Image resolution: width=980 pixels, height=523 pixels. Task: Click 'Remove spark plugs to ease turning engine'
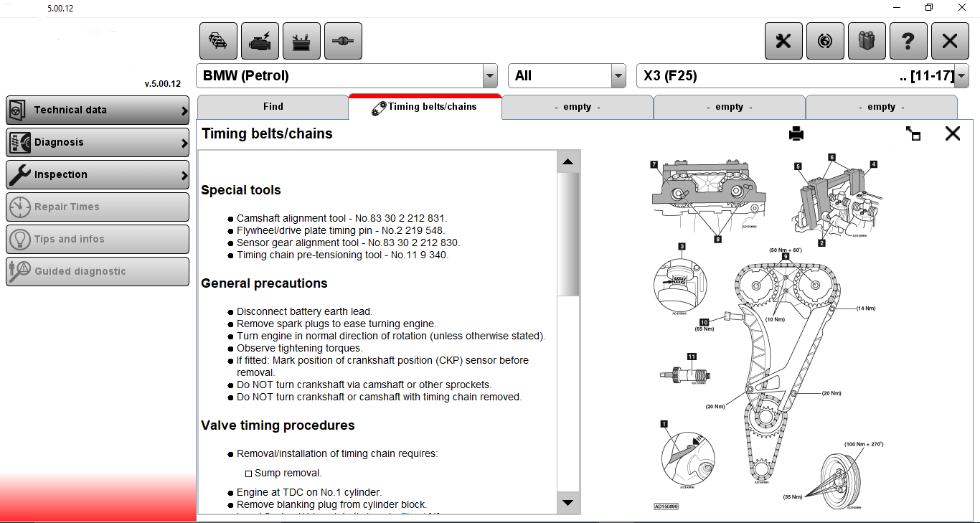[x=336, y=324]
